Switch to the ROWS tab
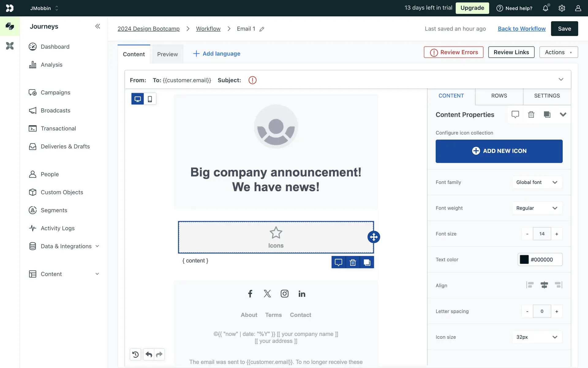The image size is (588, 368). coord(499,96)
